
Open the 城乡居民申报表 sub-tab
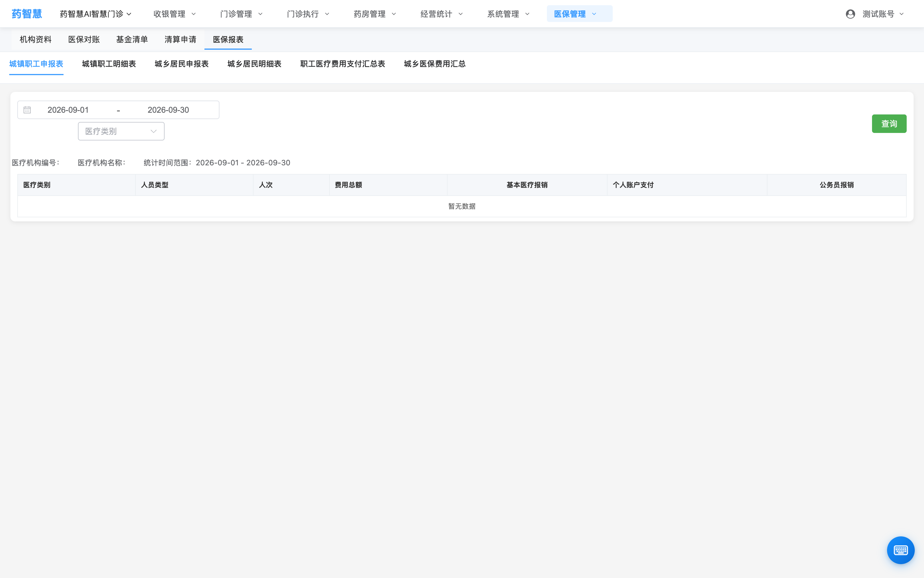[181, 64]
